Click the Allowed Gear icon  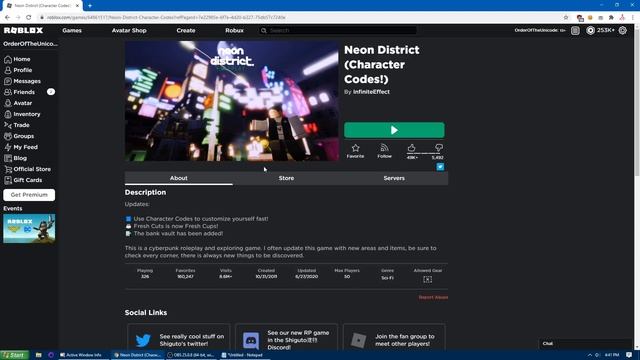pyautogui.click(x=427, y=280)
